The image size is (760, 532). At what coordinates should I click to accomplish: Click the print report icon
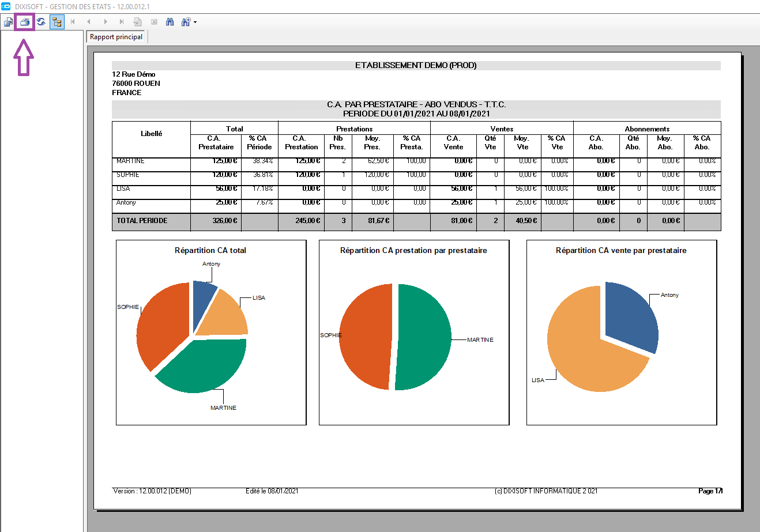(25, 22)
